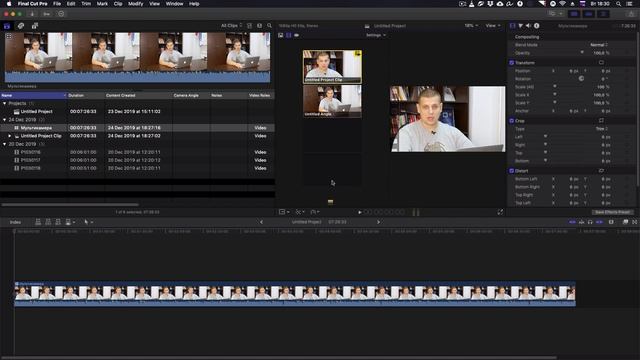Open the Blend Mode Normal dropdown
640x360 pixels.
coord(599,45)
